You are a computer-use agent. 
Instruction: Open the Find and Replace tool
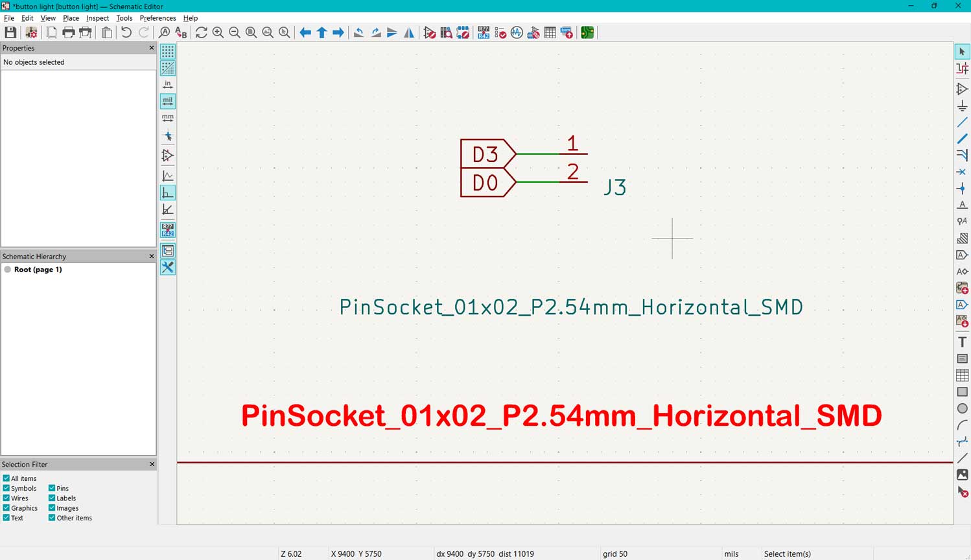click(x=181, y=32)
